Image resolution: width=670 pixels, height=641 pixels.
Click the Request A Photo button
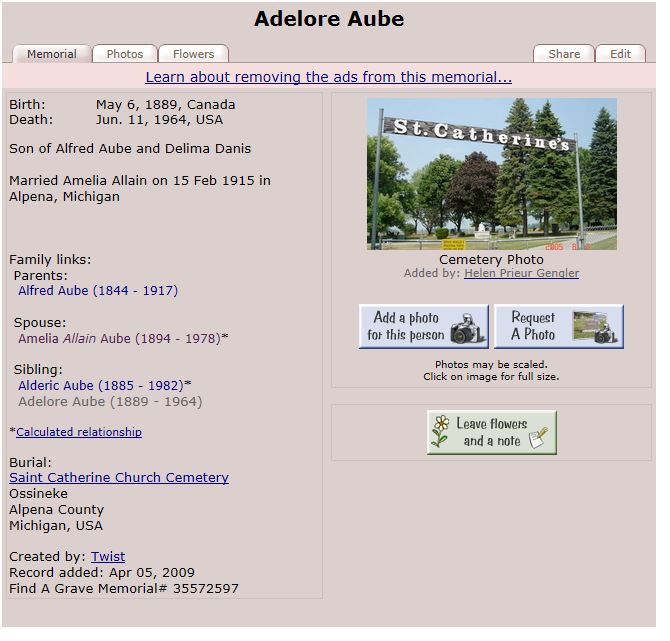(559, 326)
